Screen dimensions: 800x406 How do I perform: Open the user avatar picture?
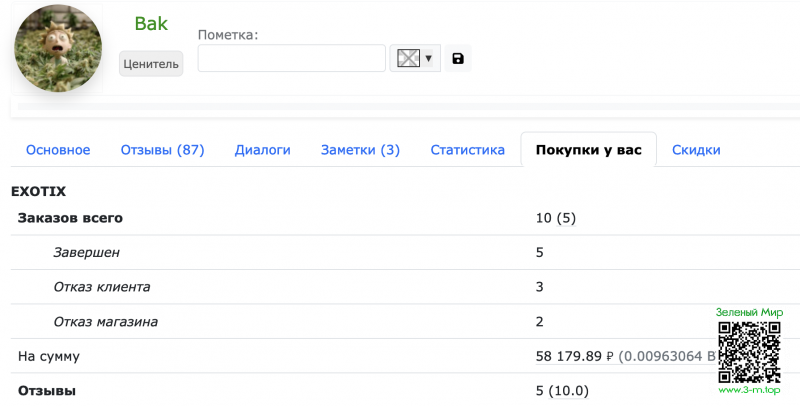(x=58, y=49)
